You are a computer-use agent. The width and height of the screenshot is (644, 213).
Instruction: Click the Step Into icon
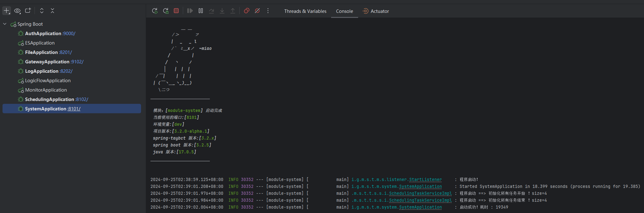coord(222,11)
